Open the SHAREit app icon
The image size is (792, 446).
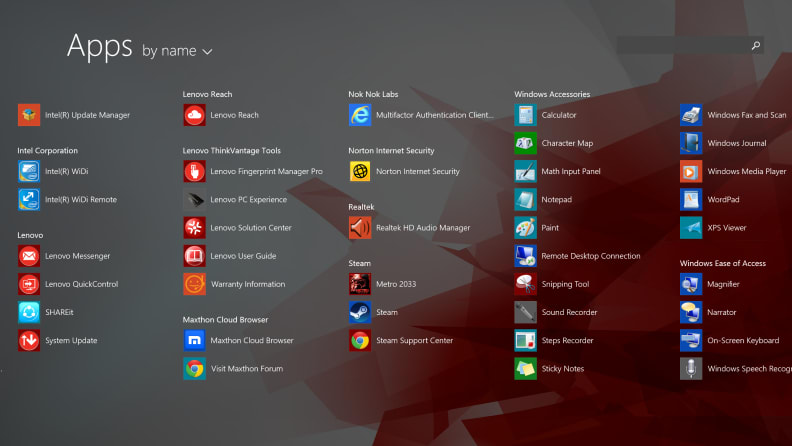(x=29, y=312)
